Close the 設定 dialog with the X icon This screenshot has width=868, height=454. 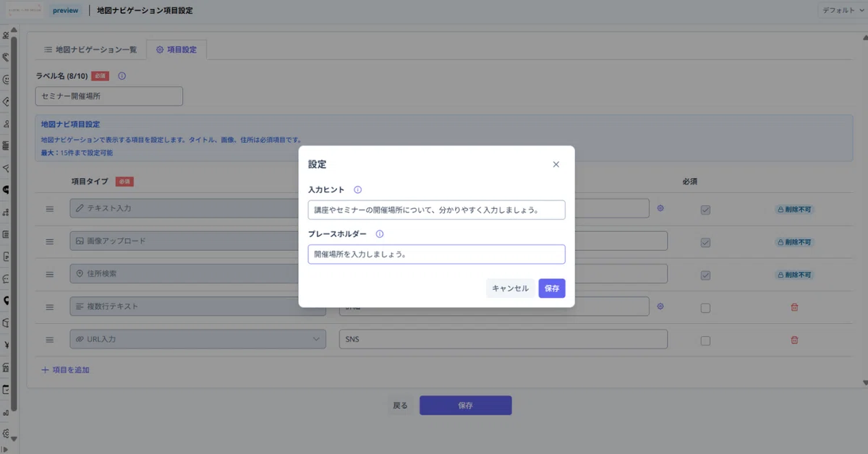(x=556, y=164)
